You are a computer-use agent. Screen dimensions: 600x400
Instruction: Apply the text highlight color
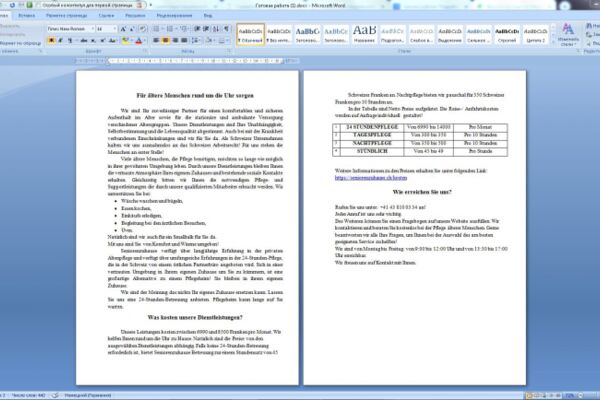pos(124,41)
